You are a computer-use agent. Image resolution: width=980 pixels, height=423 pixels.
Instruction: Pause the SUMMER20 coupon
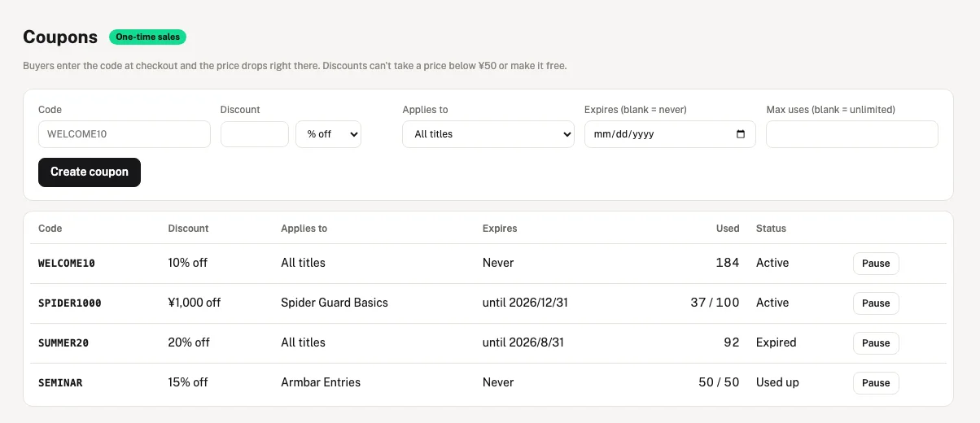coord(876,343)
